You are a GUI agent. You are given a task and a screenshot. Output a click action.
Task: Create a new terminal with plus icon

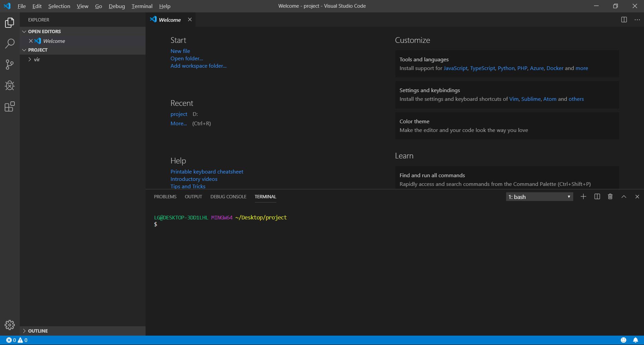click(x=583, y=197)
